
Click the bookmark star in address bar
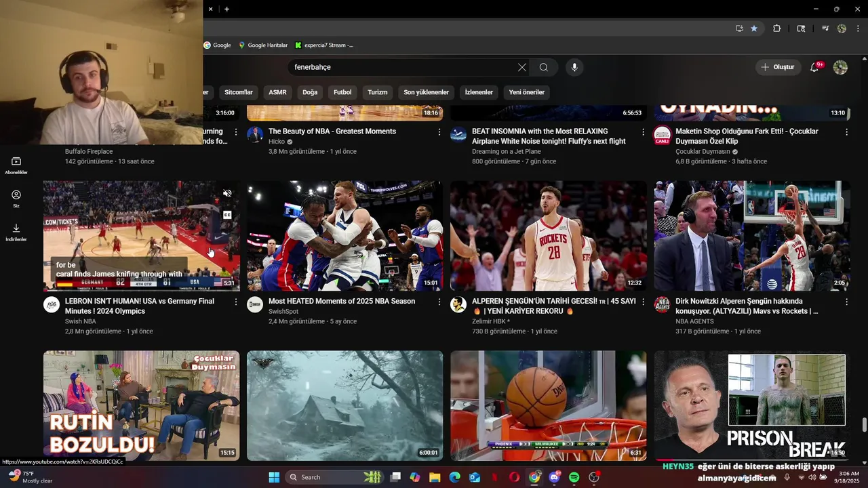(x=754, y=28)
